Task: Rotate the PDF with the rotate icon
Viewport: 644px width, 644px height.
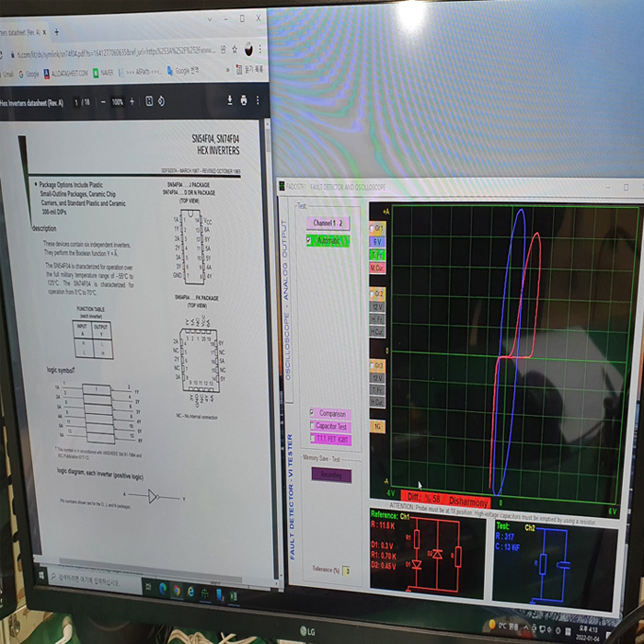Action: [161, 101]
